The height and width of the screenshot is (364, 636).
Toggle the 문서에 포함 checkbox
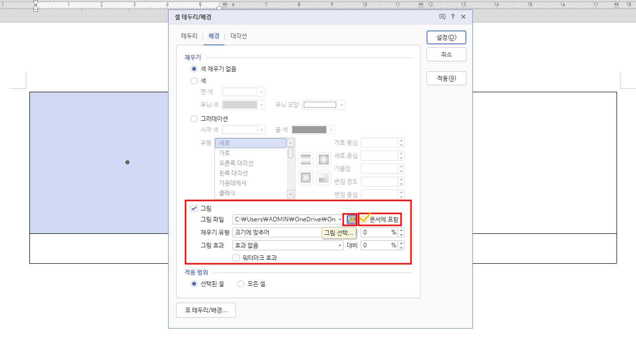(364, 219)
